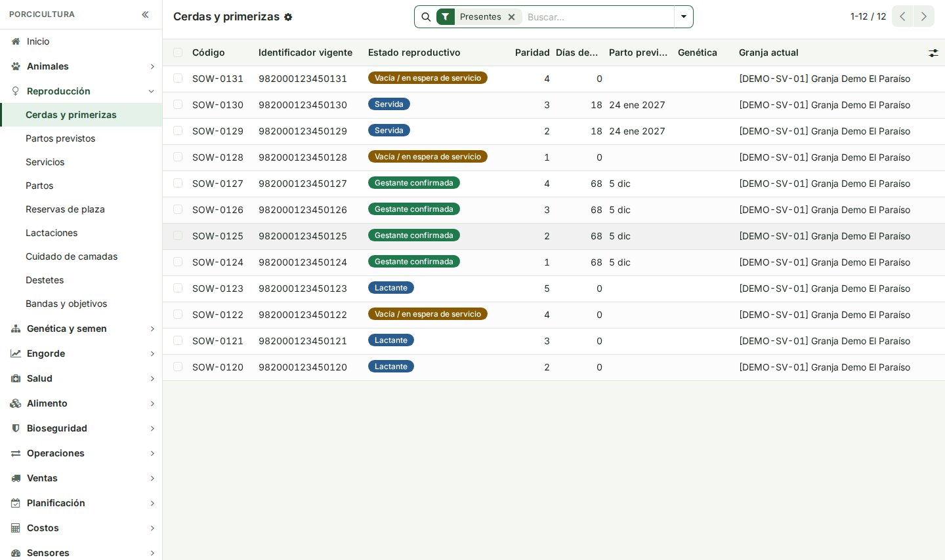Click the Salud medical kit icon
The height and width of the screenshot is (560, 945).
pos(16,378)
